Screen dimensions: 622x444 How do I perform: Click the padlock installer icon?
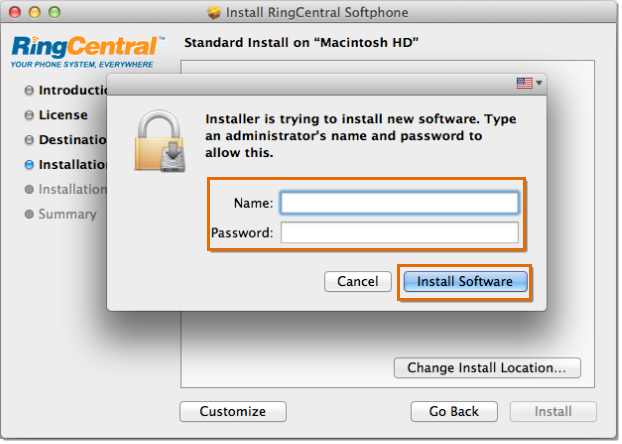tap(160, 141)
